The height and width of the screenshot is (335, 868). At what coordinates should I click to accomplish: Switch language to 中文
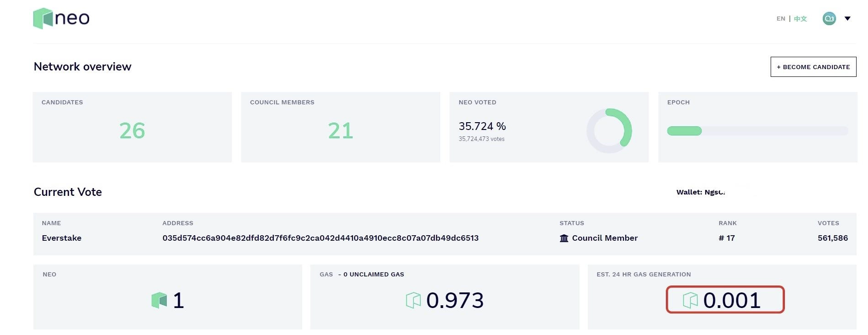[800, 19]
